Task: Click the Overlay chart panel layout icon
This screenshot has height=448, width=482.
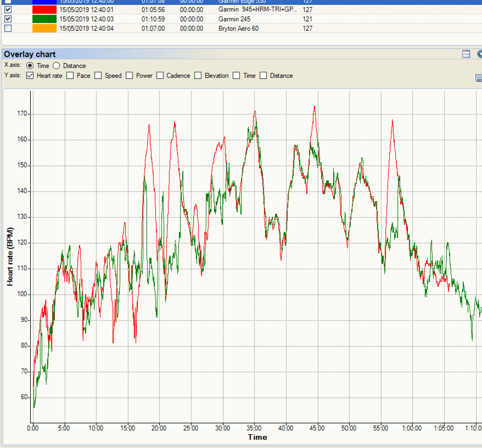Action: click(x=466, y=54)
